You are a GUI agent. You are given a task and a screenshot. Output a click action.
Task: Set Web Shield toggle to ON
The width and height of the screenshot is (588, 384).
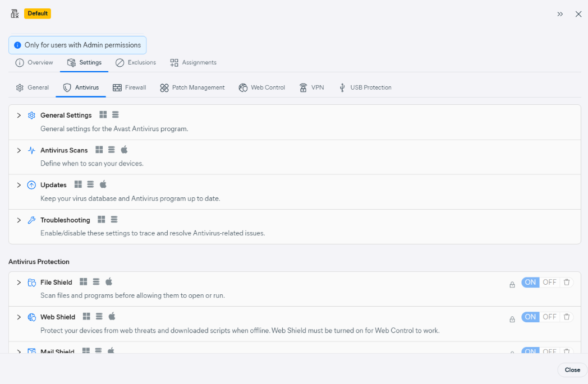click(x=530, y=317)
